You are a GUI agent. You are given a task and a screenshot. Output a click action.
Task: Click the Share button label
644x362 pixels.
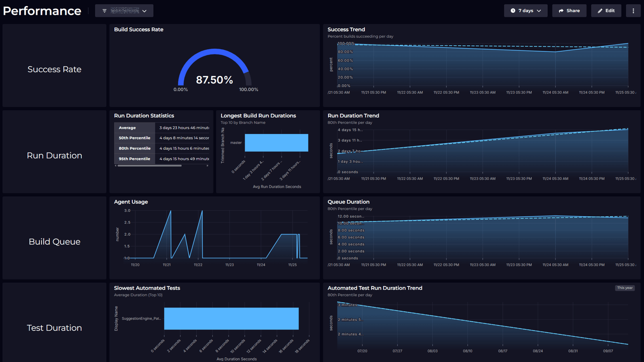[573, 11]
